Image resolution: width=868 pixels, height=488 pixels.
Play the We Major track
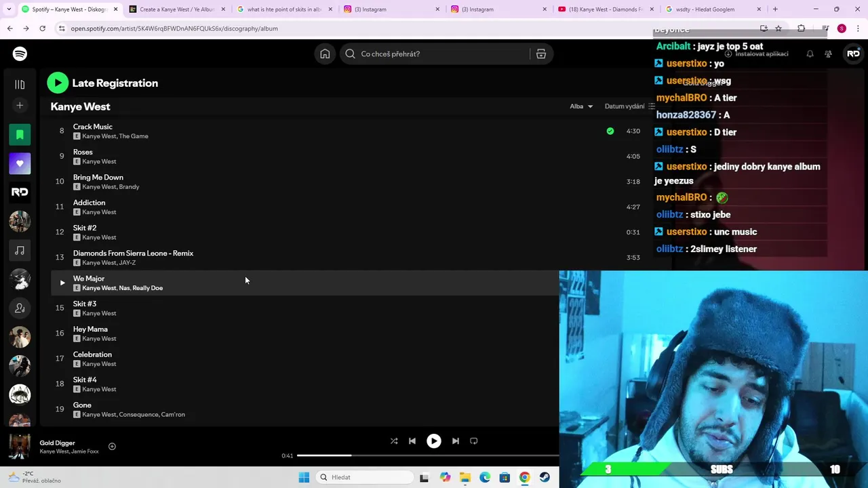[62, 283]
